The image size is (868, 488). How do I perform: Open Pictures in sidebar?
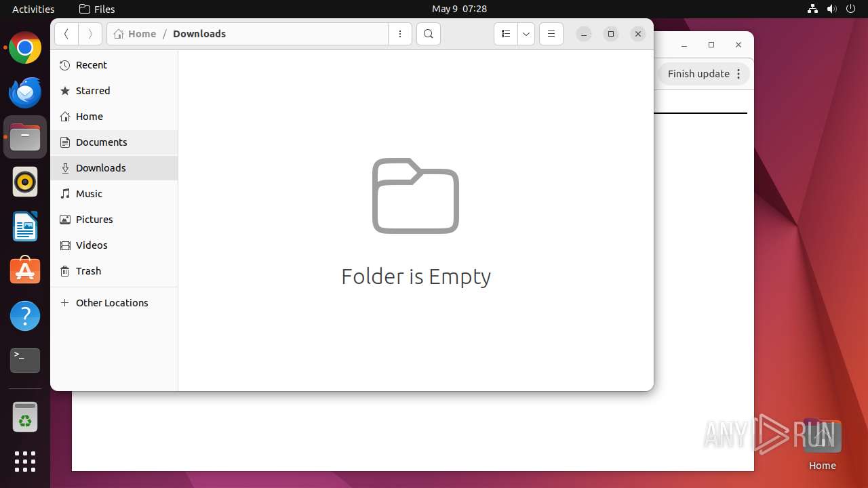[x=114, y=220]
